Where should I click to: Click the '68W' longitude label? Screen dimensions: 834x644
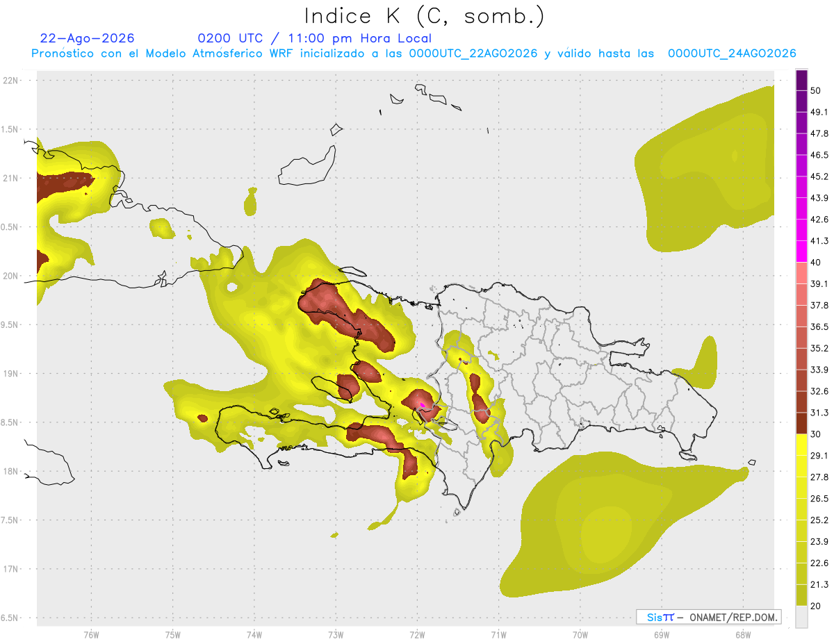tap(743, 635)
